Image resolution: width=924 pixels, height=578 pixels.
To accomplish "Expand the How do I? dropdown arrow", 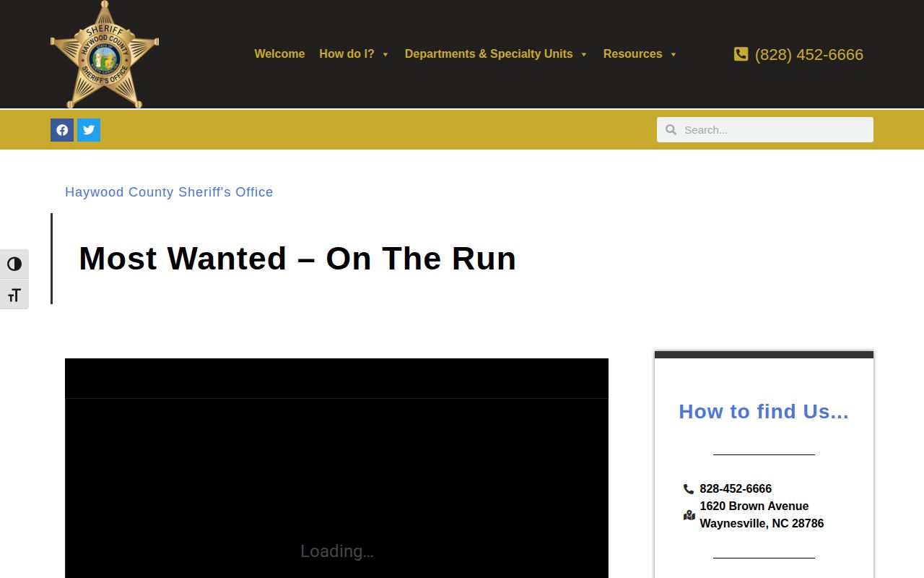I will pyautogui.click(x=385, y=54).
